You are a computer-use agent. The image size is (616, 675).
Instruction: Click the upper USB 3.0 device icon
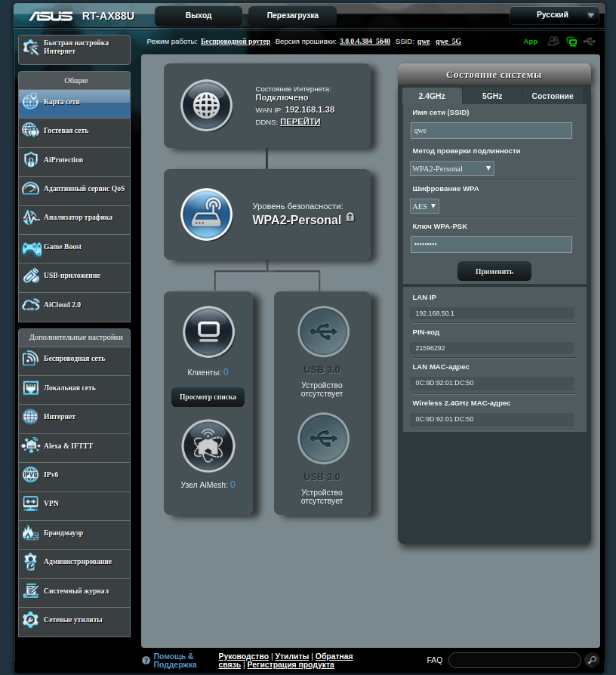tap(323, 332)
